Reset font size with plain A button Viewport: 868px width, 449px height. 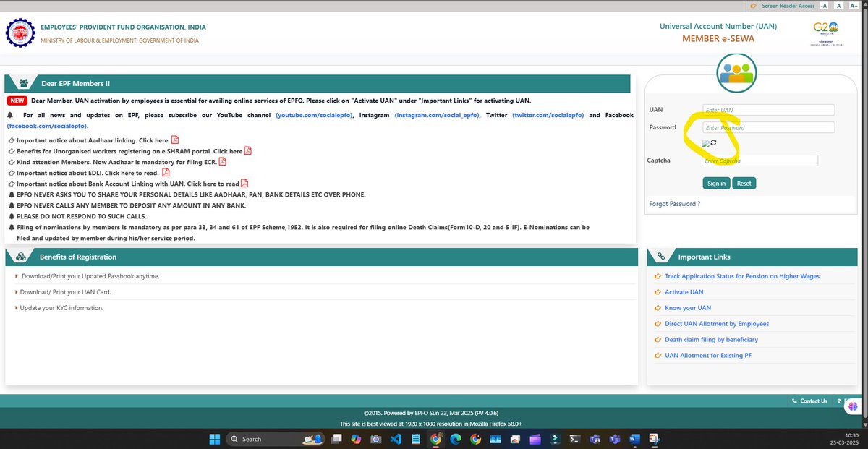click(839, 6)
